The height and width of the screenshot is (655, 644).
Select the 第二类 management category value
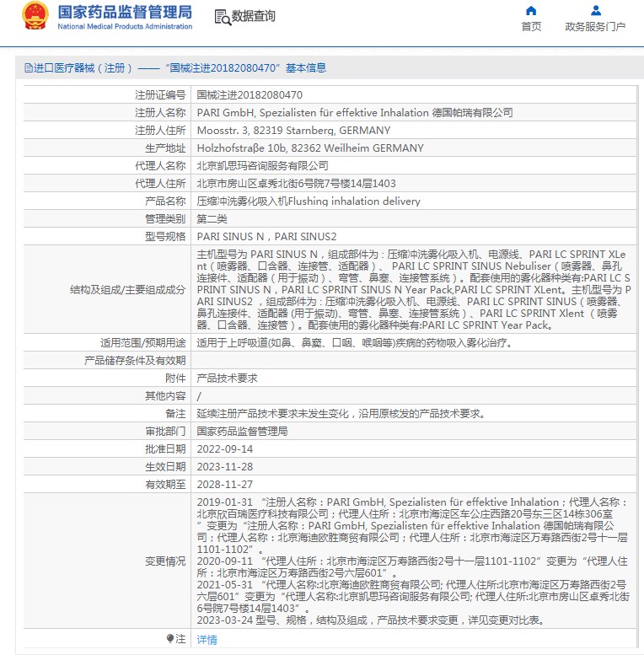(x=212, y=219)
